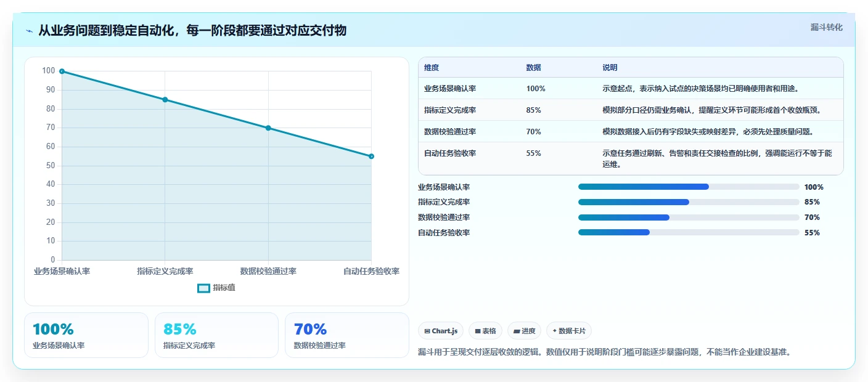Click the 维度 table column header

[432, 68]
